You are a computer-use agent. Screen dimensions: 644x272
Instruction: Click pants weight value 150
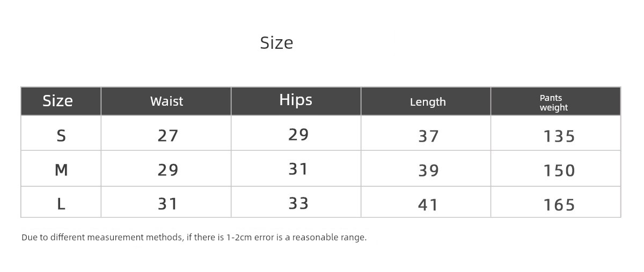[x=559, y=171]
